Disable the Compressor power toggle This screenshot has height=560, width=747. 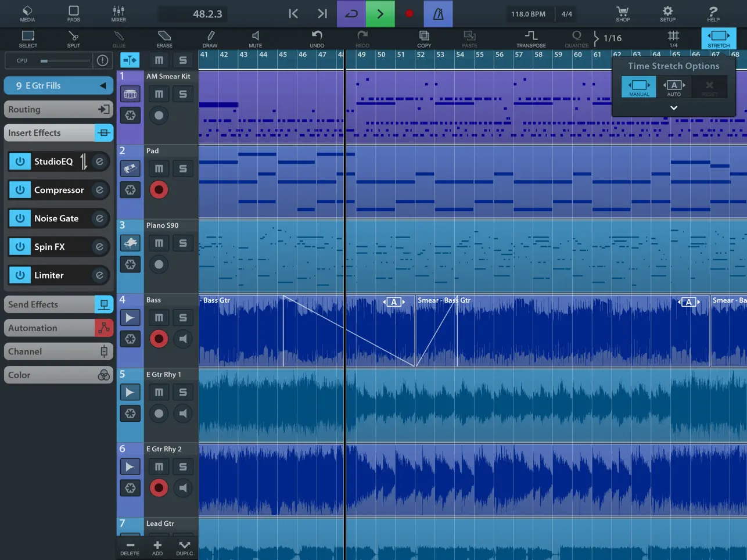pos(20,190)
